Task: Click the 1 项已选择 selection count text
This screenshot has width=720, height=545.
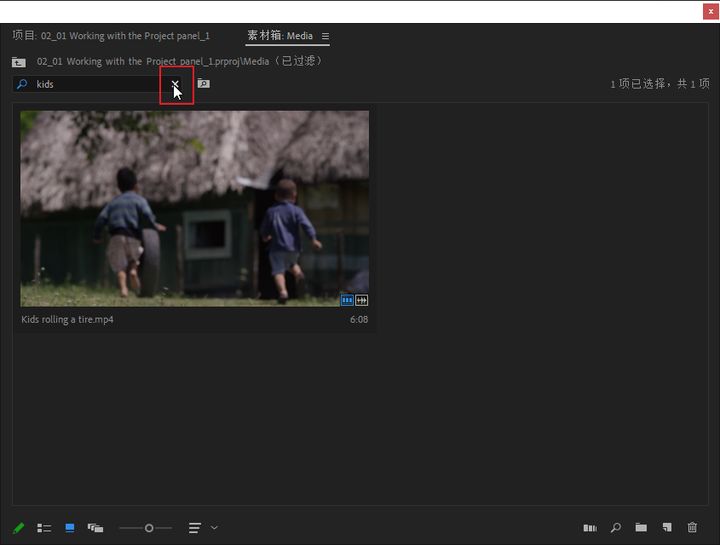Action: tap(660, 84)
